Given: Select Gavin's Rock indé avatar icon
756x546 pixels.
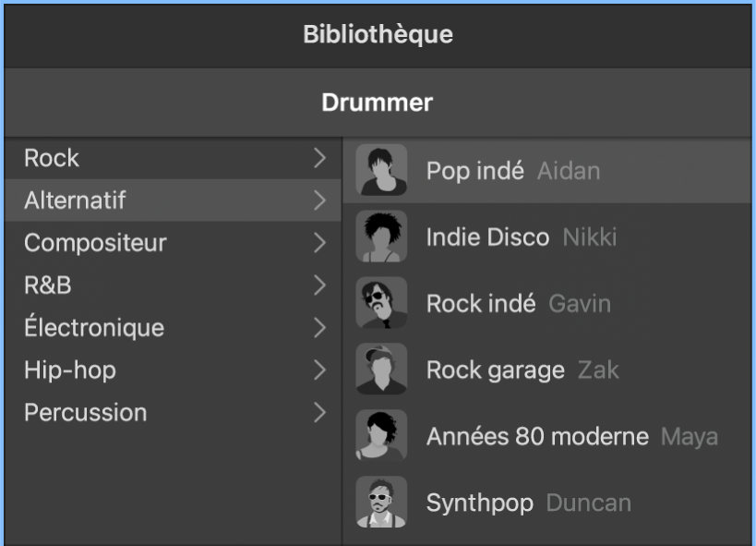Looking at the screenshot, I should [382, 303].
